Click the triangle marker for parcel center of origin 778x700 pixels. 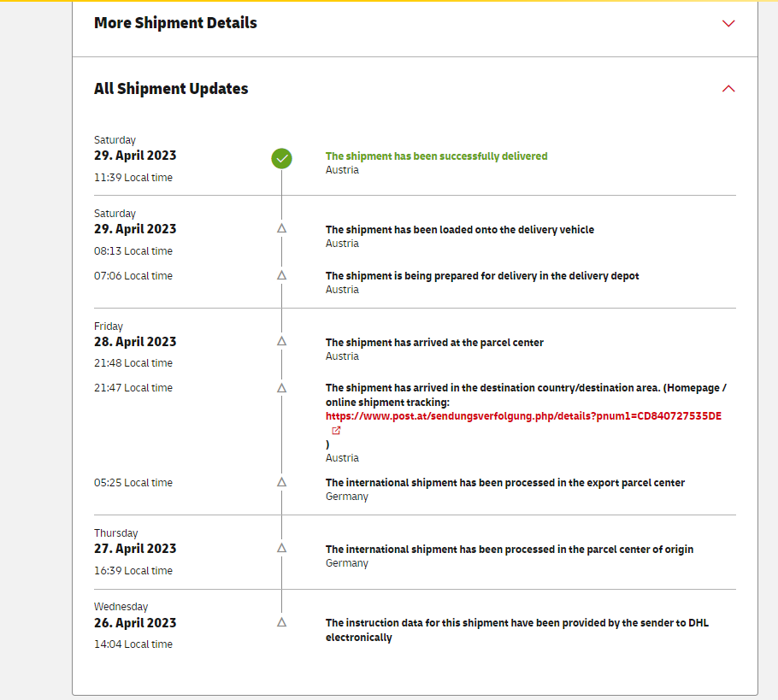pos(281,548)
